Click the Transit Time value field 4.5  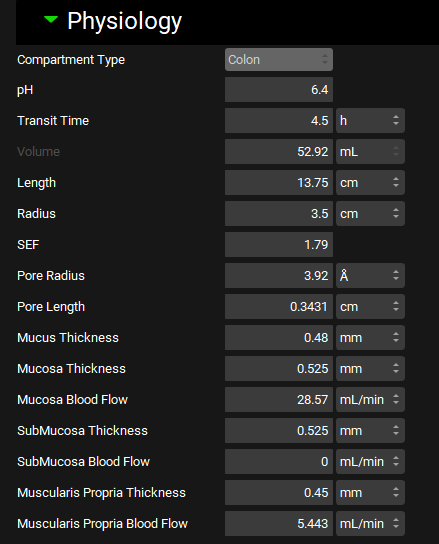[279, 121]
